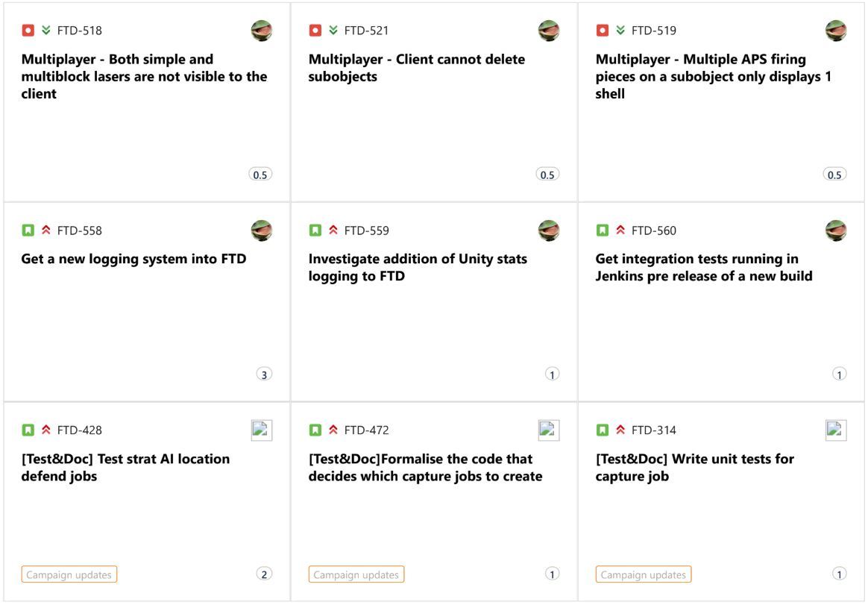The height and width of the screenshot is (605, 868).
Task: Click Campaign updates label on FTD-428
Action: tap(69, 574)
